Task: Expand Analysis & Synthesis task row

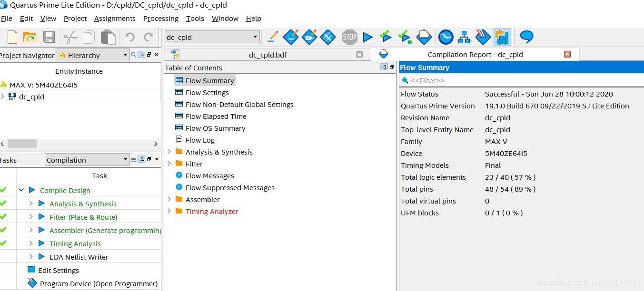Action: (x=30, y=204)
